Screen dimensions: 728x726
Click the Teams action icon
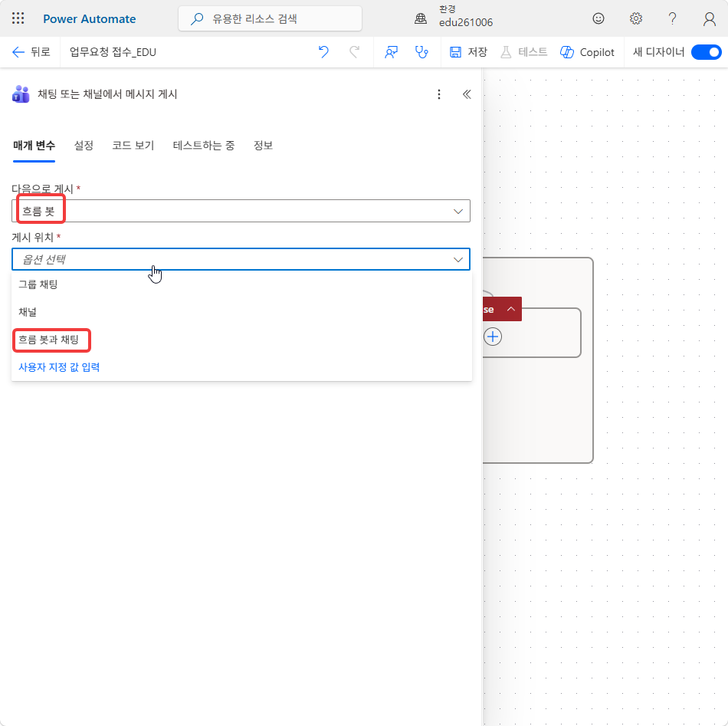[x=21, y=94]
